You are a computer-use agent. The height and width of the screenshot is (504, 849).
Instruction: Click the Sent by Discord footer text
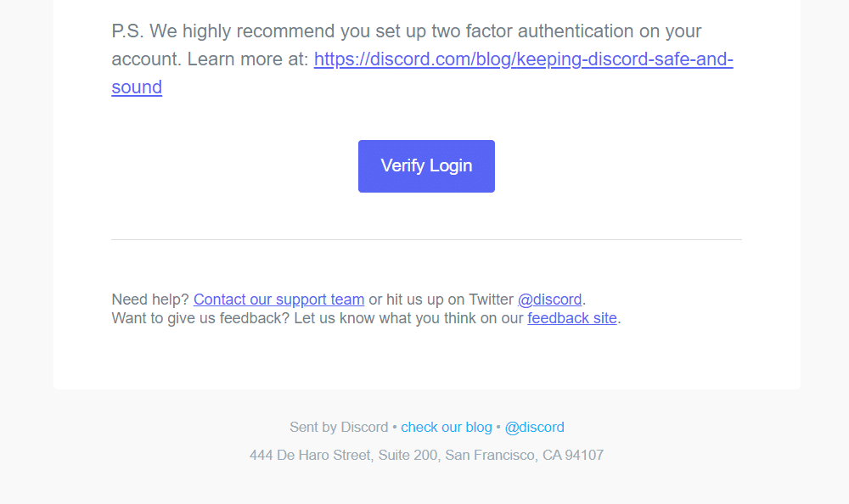click(339, 427)
